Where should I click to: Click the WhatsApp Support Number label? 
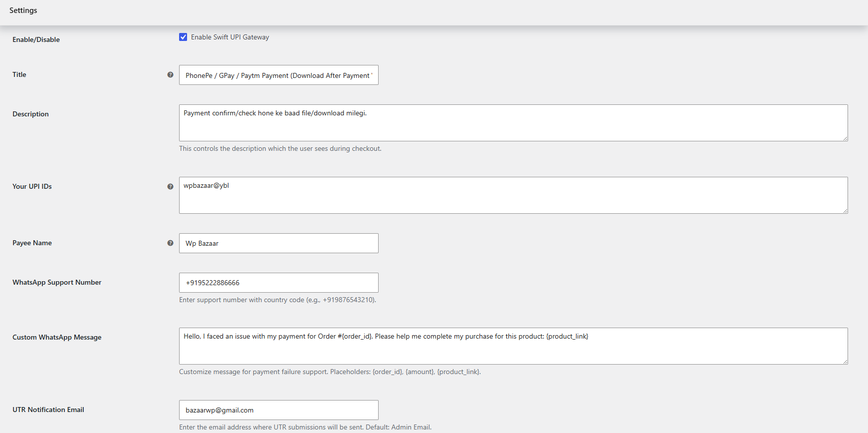(x=57, y=282)
